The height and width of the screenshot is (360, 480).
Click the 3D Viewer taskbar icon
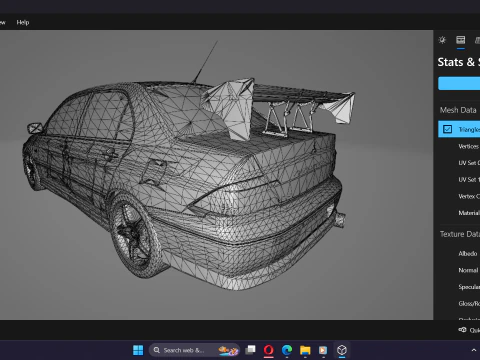342,350
